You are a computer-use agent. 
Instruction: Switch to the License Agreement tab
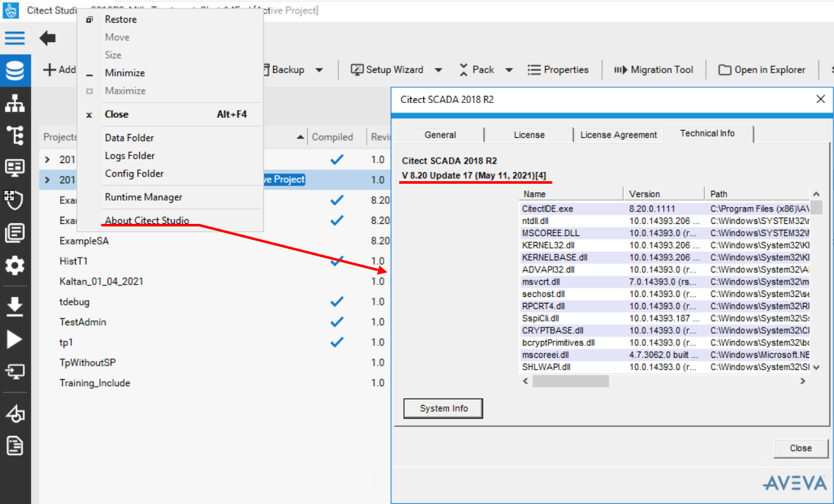[618, 135]
